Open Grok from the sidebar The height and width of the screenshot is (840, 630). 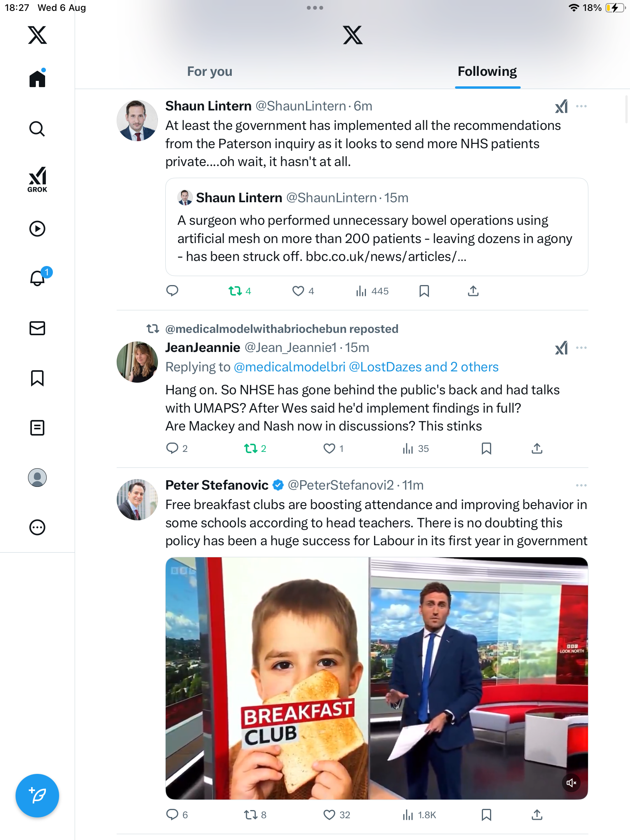(37, 179)
